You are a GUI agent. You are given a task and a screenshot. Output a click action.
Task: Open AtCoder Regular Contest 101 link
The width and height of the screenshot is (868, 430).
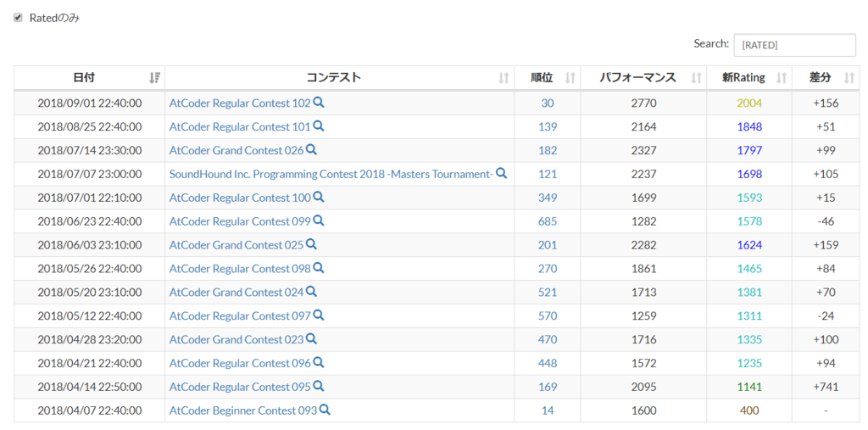click(240, 127)
